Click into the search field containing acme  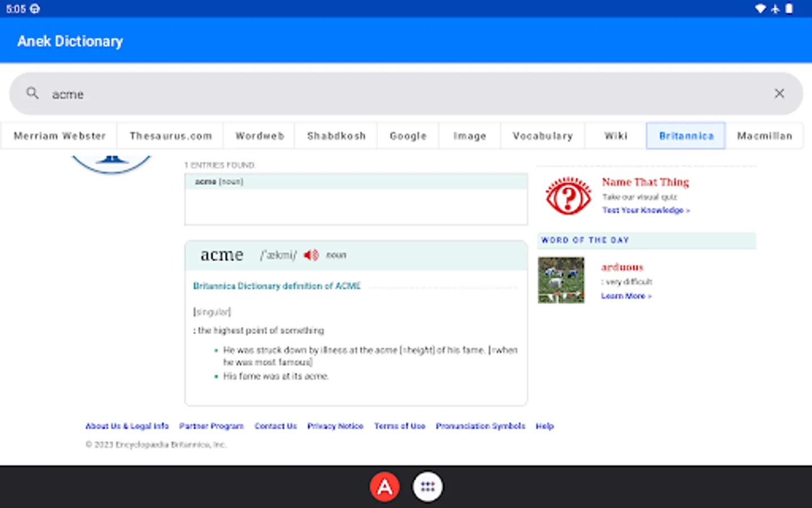click(x=406, y=94)
